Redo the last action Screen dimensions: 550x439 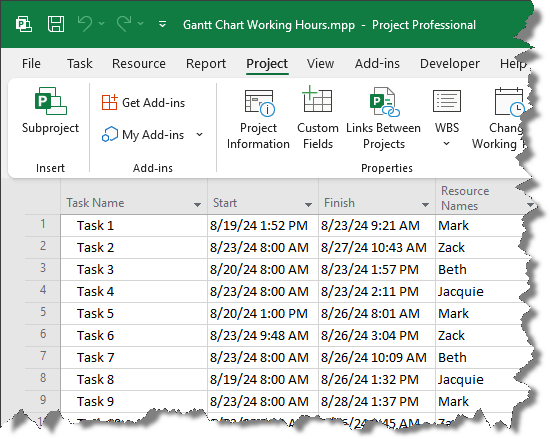124,24
